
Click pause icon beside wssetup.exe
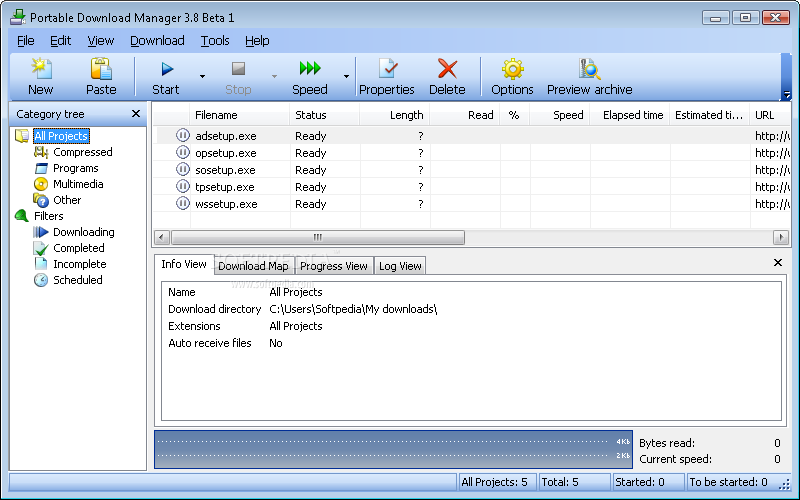click(x=183, y=204)
